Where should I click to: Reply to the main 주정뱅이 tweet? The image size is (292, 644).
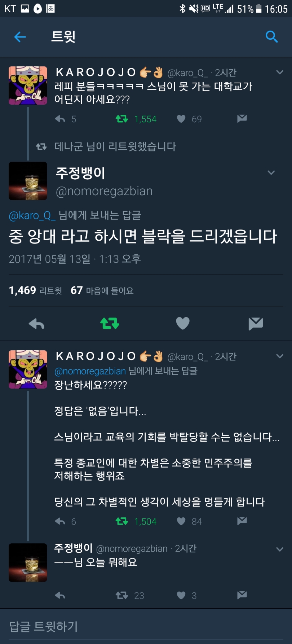click(x=36, y=324)
